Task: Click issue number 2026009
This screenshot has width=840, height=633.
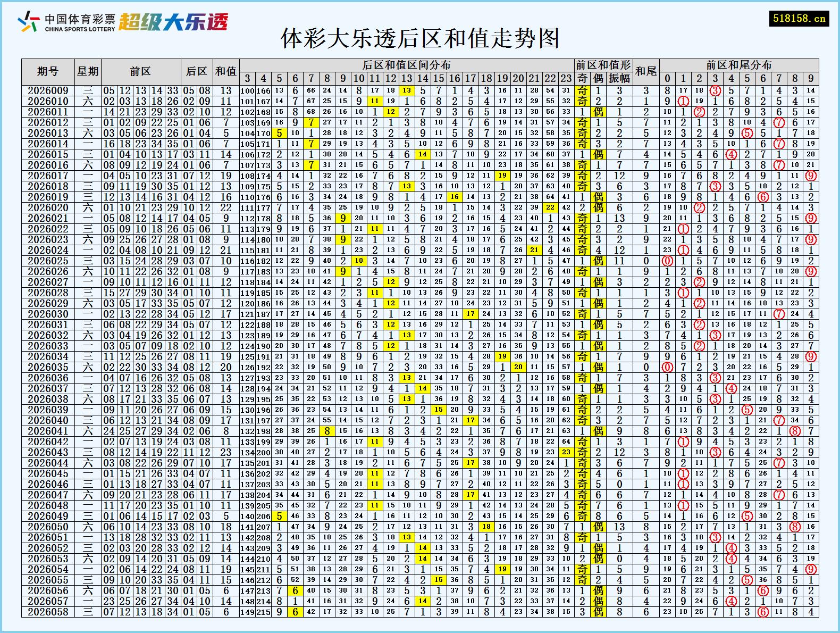Action: (x=48, y=90)
